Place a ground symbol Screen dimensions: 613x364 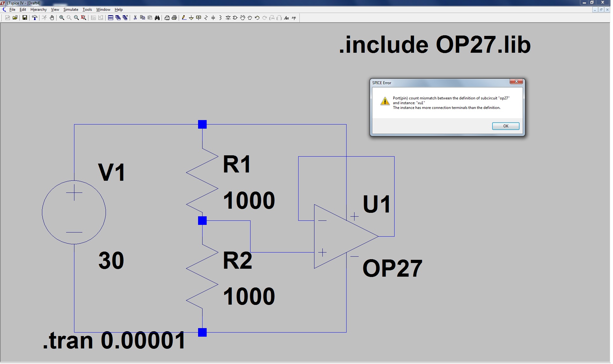[x=191, y=18]
